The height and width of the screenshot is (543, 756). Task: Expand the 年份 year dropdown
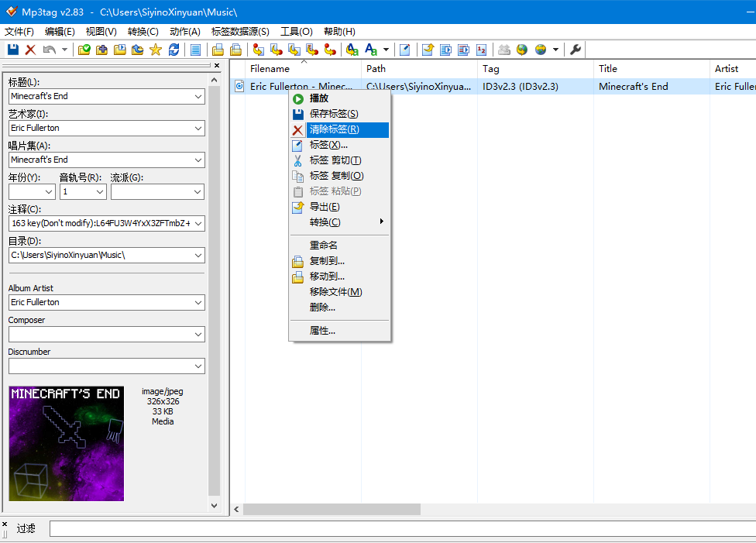tap(48, 191)
